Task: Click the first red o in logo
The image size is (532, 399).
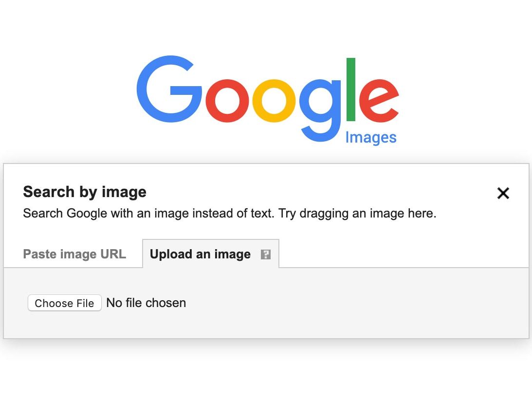Action: pyautogui.click(x=227, y=99)
